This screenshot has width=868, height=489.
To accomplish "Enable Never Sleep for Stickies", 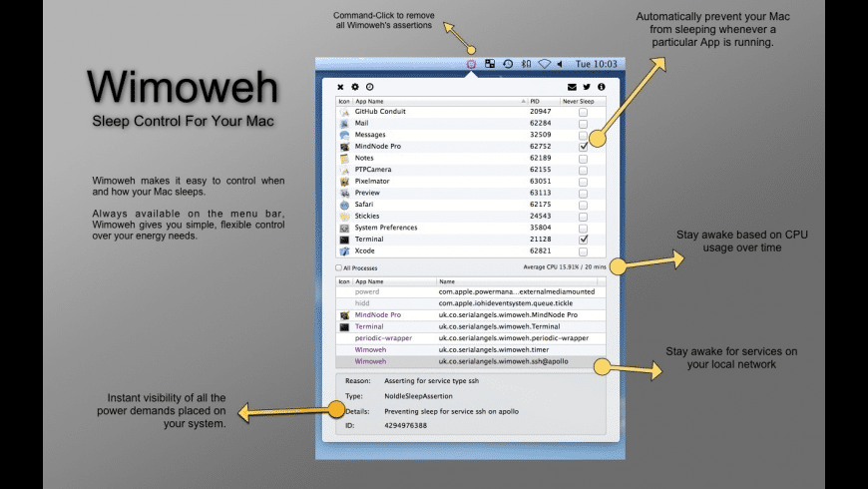I will tap(583, 217).
